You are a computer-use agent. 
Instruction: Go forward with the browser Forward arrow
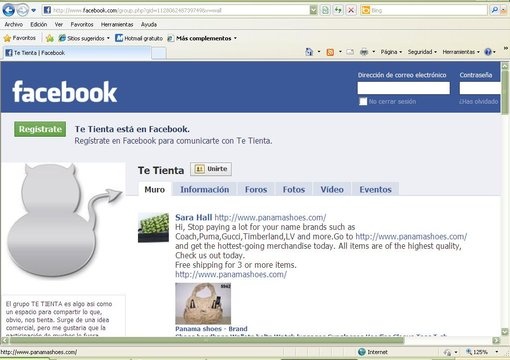pyautogui.click(x=23, y=11)
